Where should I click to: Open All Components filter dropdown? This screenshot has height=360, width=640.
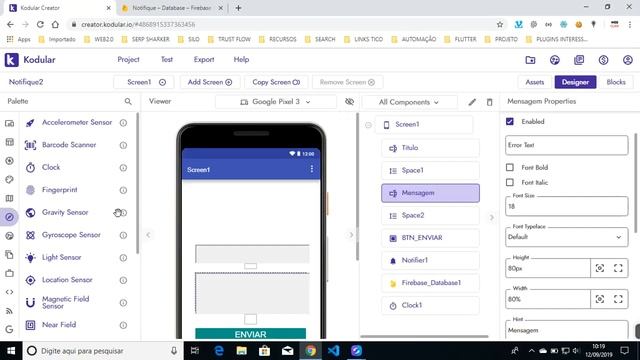tap(409, 102)
